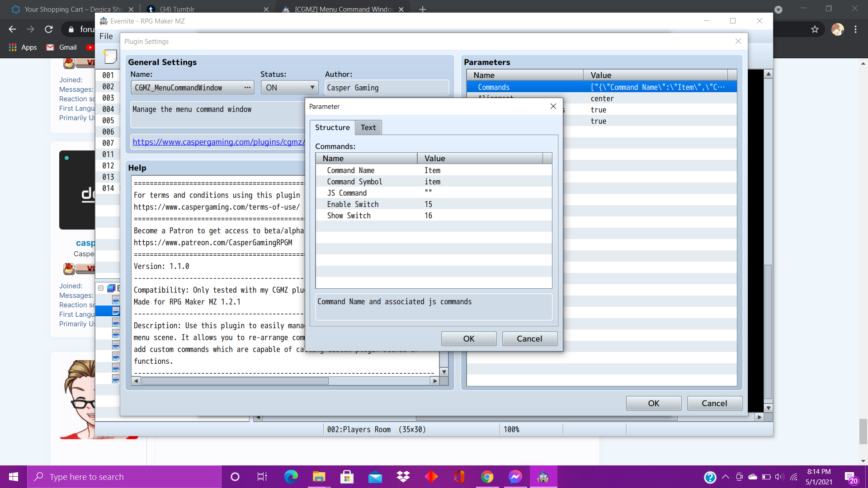The width and height of the screenshot is (868, 488).
Task: Select the JS Command row
Action: point(434,193)
